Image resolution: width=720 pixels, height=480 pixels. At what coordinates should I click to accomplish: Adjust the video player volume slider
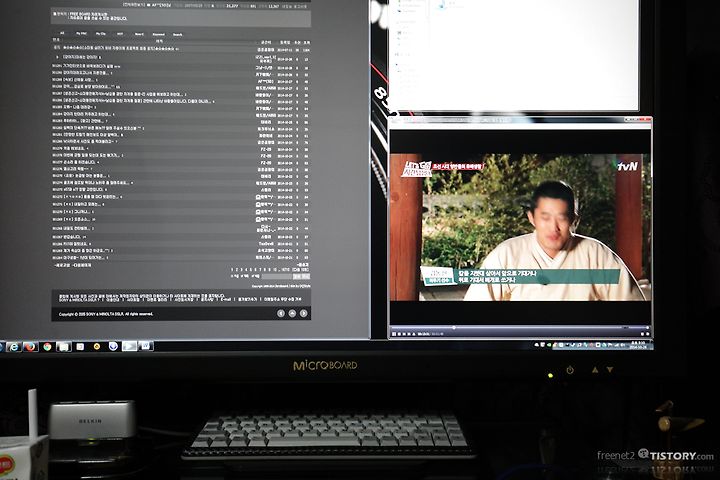[638, 328]
